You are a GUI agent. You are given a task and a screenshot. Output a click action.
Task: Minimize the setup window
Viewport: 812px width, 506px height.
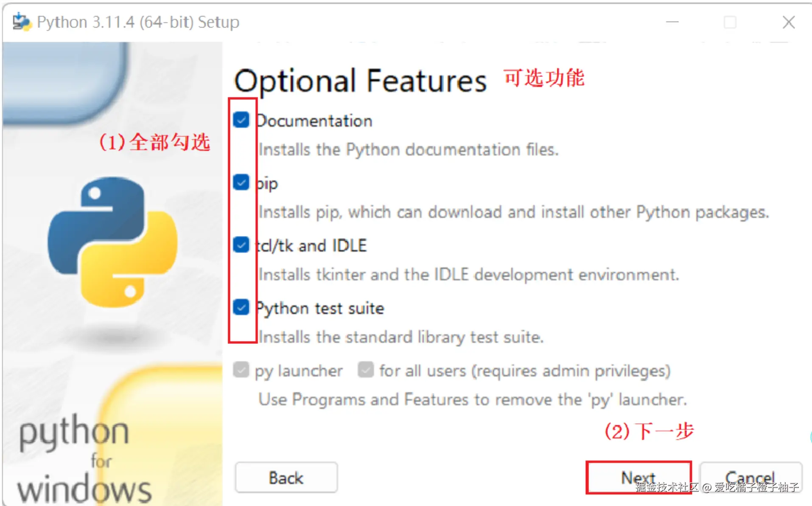672,22
